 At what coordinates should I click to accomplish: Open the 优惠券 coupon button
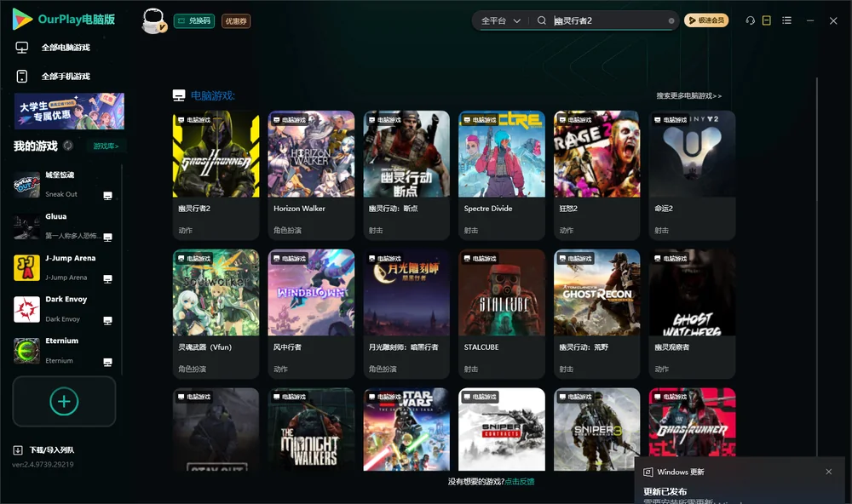click(x=236, y=20)
